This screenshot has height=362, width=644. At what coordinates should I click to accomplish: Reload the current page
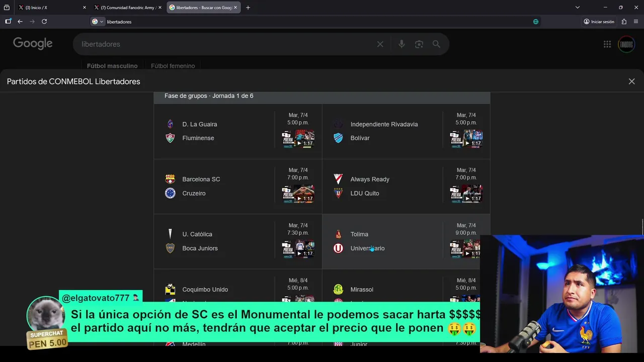tap(44, 22)
